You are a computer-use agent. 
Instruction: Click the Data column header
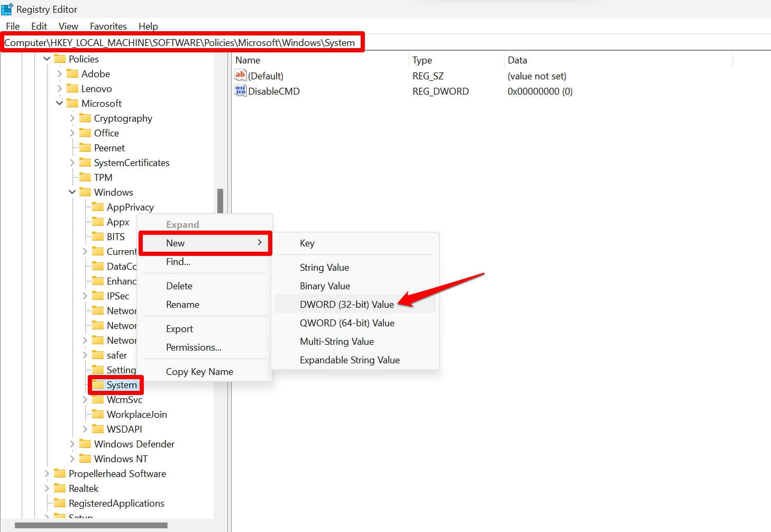(618, 60)
